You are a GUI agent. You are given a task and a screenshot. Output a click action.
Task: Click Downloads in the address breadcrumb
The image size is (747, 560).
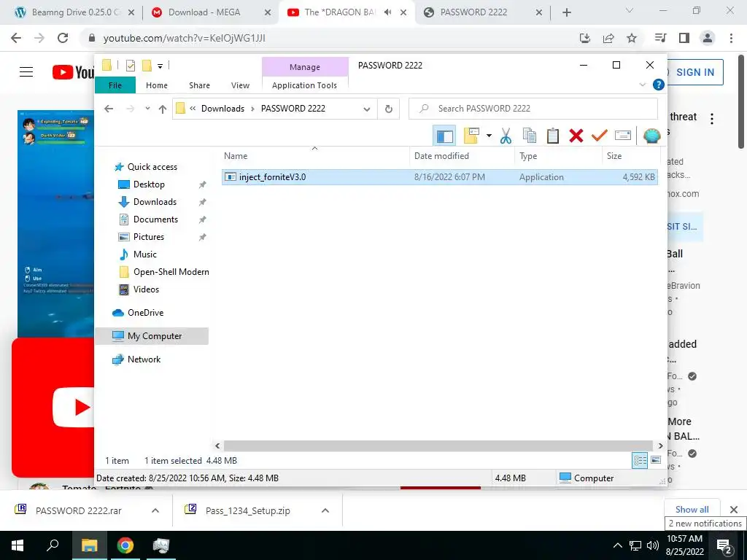click(222, 109)
